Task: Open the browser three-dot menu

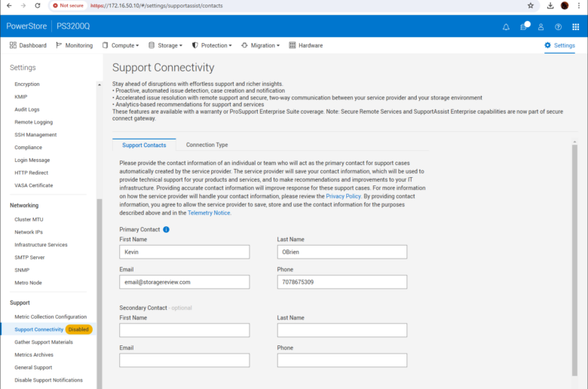Action: 579,5
